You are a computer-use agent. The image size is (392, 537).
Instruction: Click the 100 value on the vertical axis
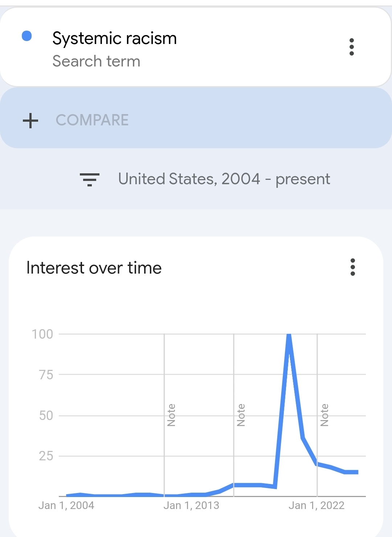pos(42,334)
